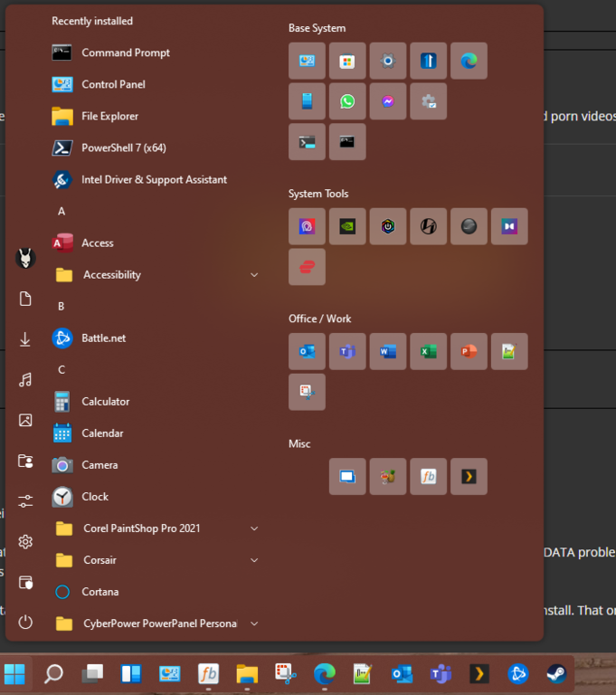Launch the Messenger tile
The height and width of the screenshot is (695, 616).
388,101
